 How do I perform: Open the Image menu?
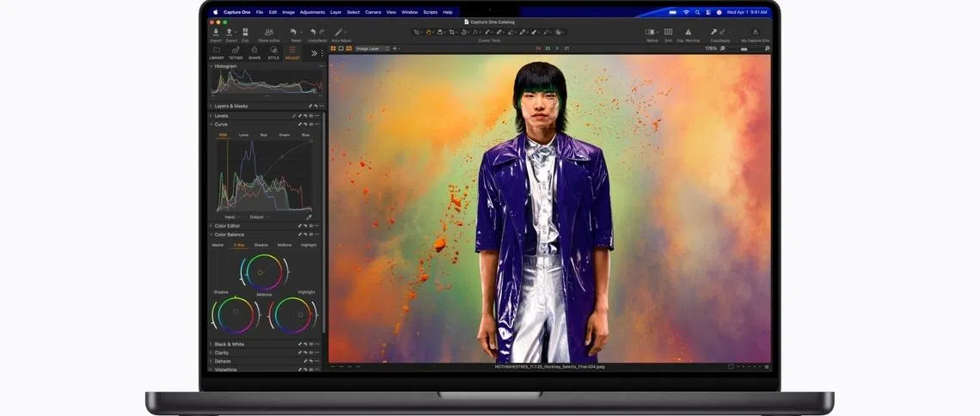coord(288,12)
